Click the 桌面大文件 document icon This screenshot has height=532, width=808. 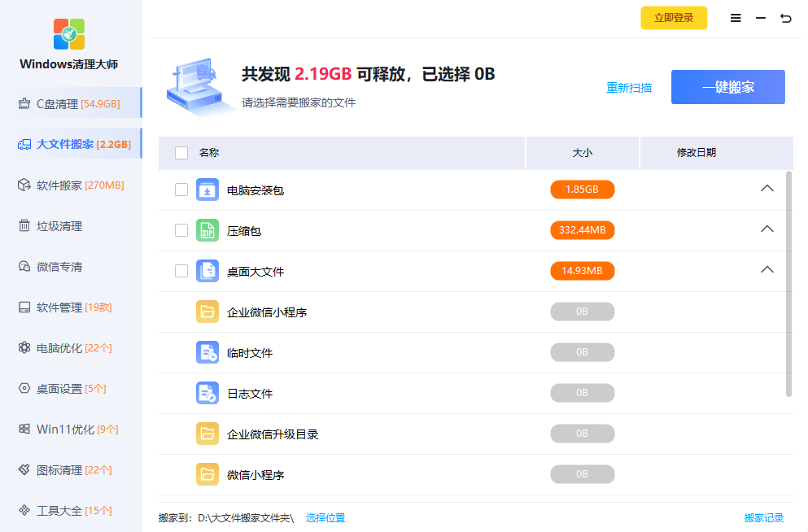tap(207, 272)
